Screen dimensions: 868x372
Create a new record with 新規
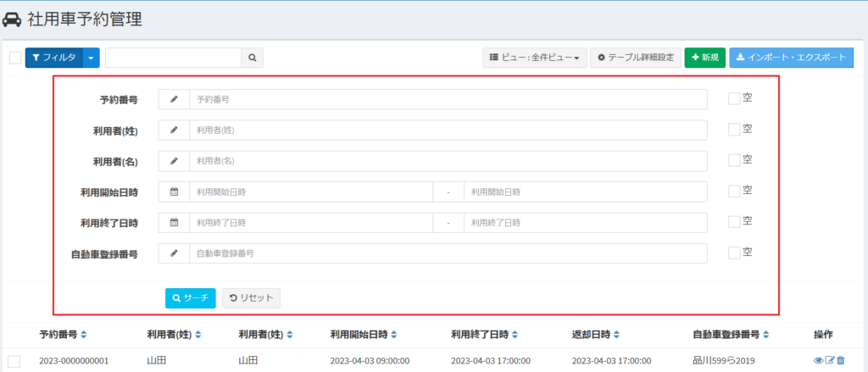point(704,58)
